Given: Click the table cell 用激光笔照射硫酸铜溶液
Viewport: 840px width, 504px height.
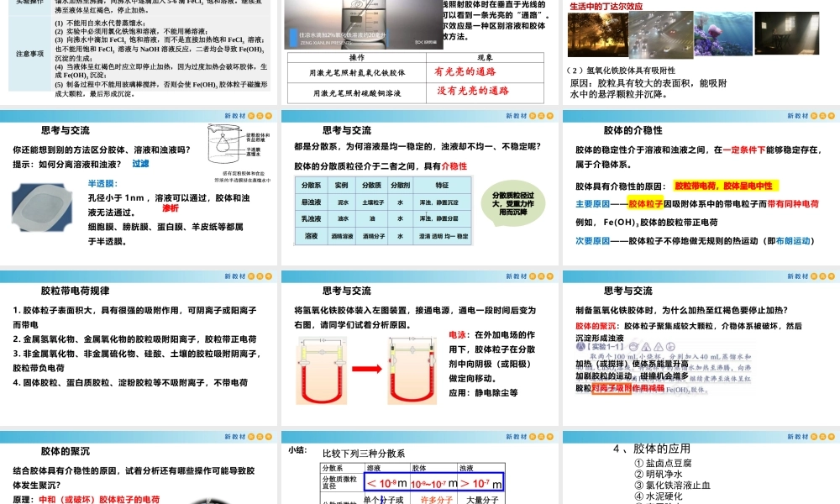Looking at the screenshot, I should tap(357, 92).
